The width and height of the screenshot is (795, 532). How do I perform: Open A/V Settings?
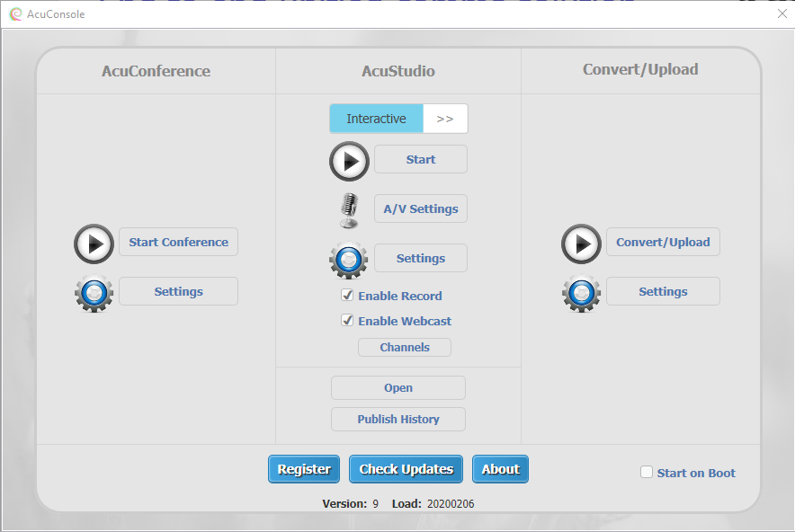[x=421, y=208]
